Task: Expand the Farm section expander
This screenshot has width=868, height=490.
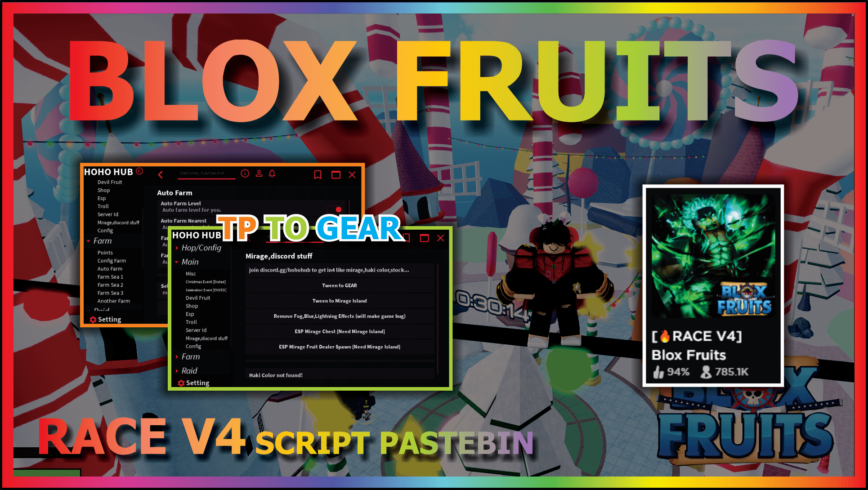Action: point(192,358)
